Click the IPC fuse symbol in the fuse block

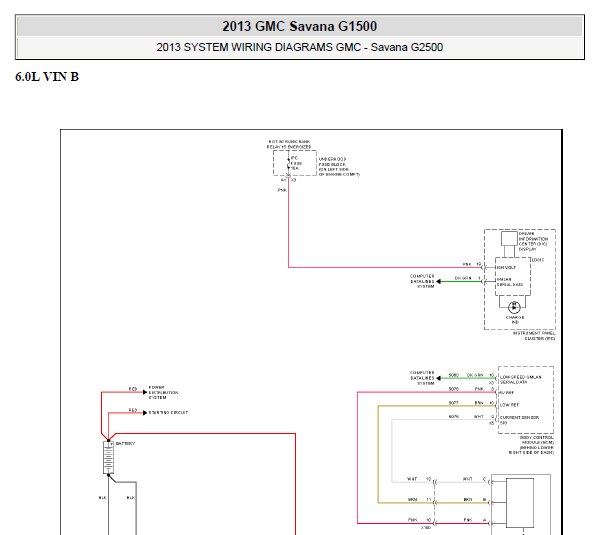click(x=288, y=164)
